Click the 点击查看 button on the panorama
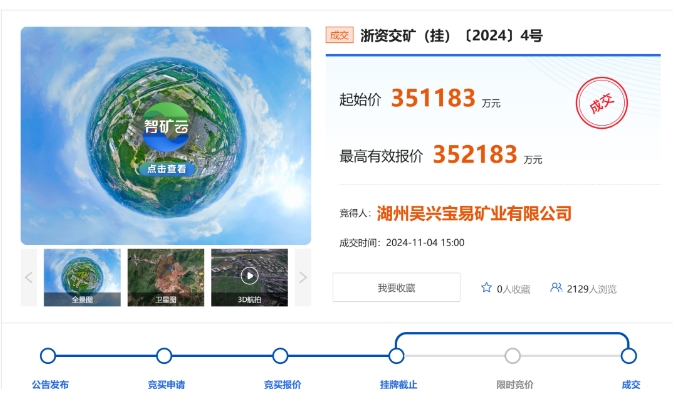 [166, 169]
